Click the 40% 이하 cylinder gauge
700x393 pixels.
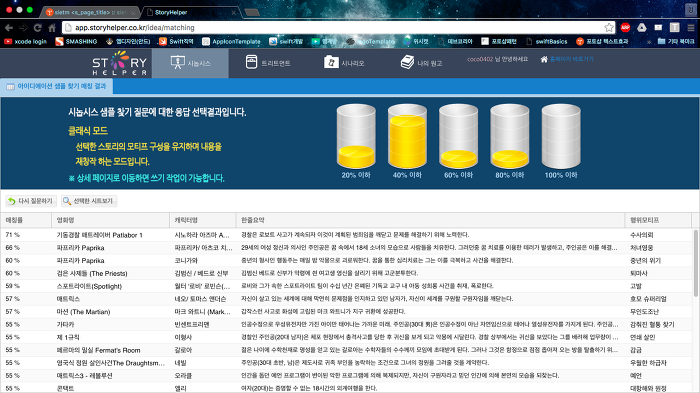tap(407, 136)
